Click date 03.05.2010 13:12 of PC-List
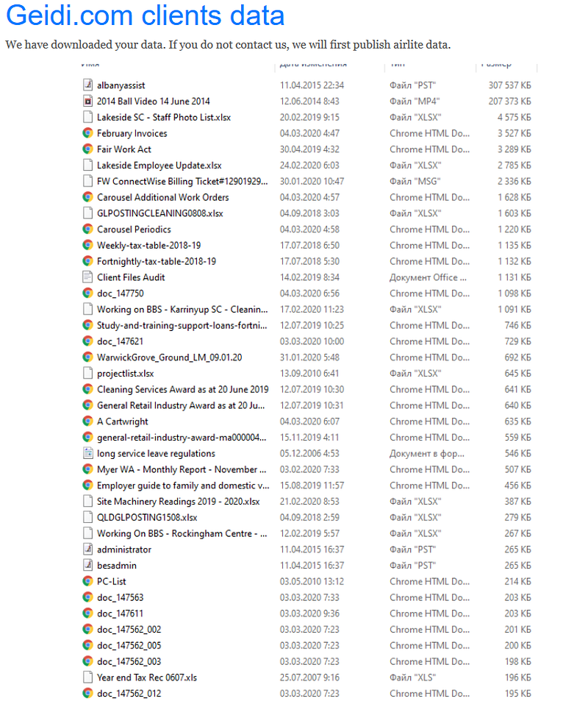The image size is (588, 701). tap(312, 581)
